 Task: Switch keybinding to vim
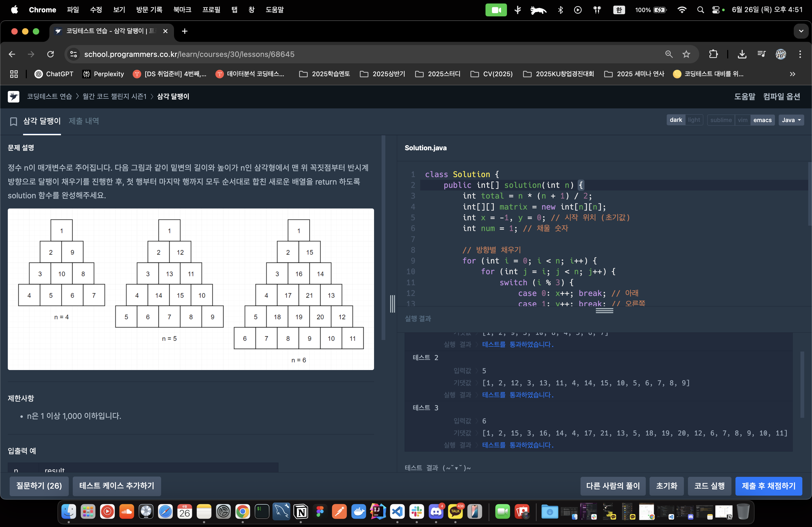742,120
